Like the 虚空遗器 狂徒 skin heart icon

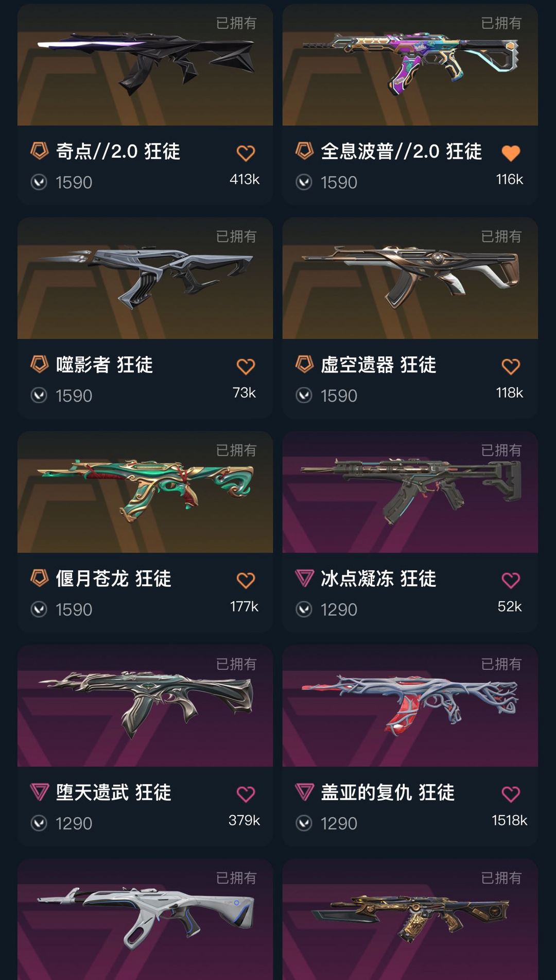511,366
